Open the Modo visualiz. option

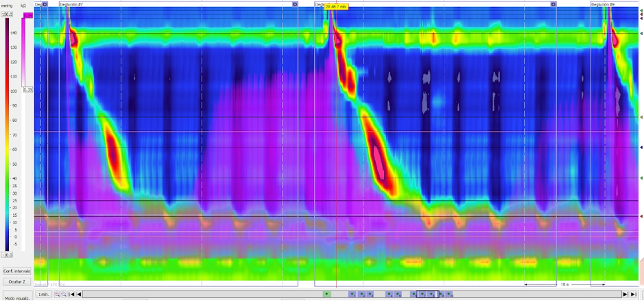pyautogui.click(x=16, y=298)
